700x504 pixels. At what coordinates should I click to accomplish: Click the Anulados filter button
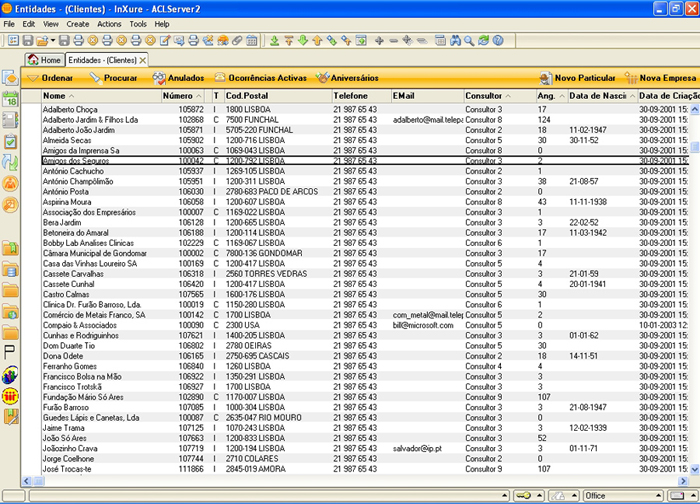179,78
